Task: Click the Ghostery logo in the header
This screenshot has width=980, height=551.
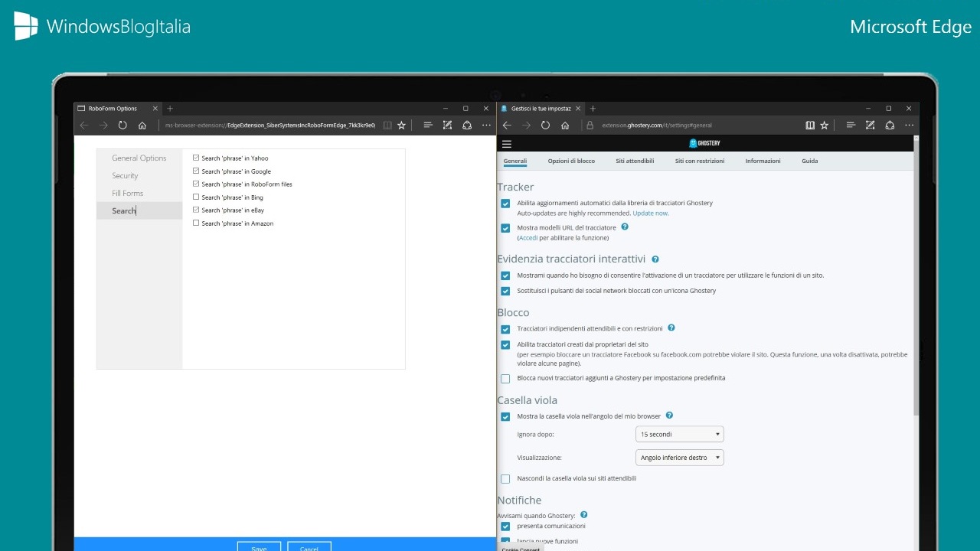Action: tap(704, 143)
